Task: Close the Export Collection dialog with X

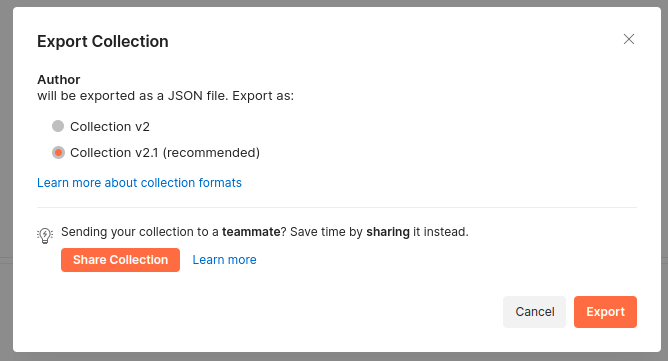Action: [x=629, y=39]
